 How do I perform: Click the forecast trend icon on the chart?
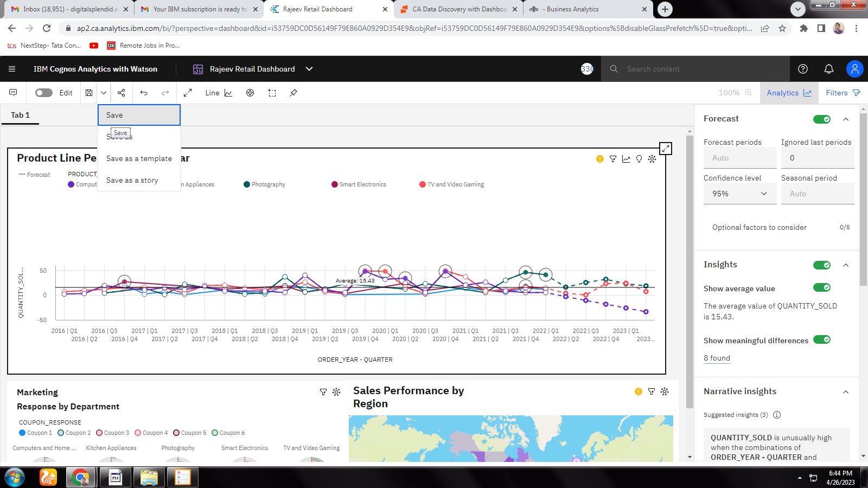point(626,159)
